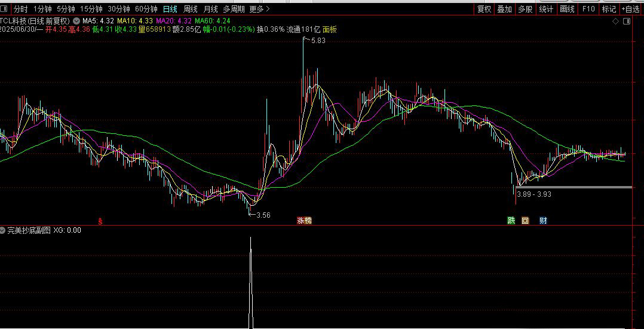Toggle the right side panel icon
This screenshot has height=329, width=644.
pyautogui.click(x=627, y=22)
